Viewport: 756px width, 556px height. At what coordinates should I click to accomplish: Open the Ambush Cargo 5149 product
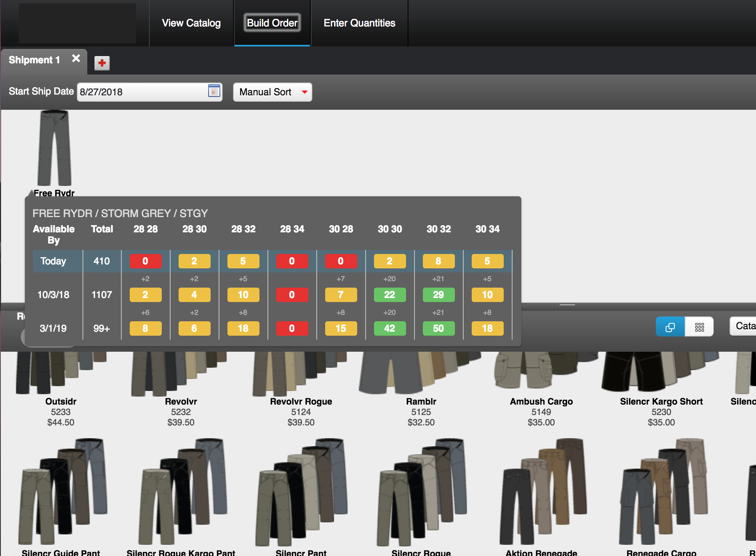541,402
